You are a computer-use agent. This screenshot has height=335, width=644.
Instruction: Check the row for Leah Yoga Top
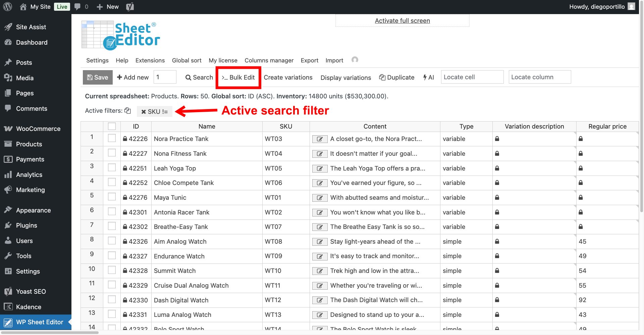click(112, 167)
